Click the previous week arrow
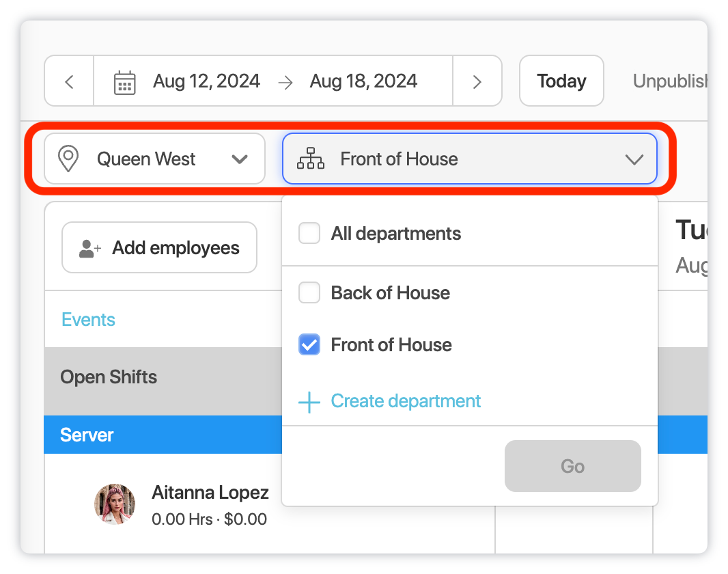Viewport: 728px width, 574px height. [69, 81]
